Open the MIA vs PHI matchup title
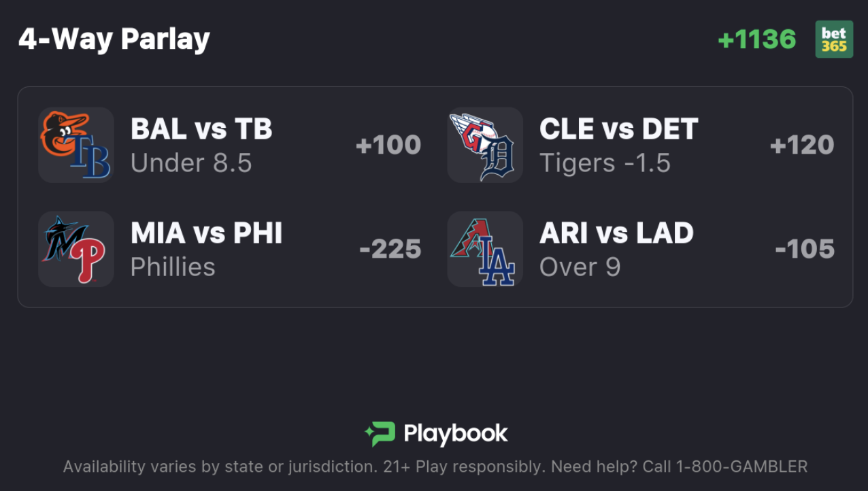This screenshot has height=491, width=868. pos(206,233)
